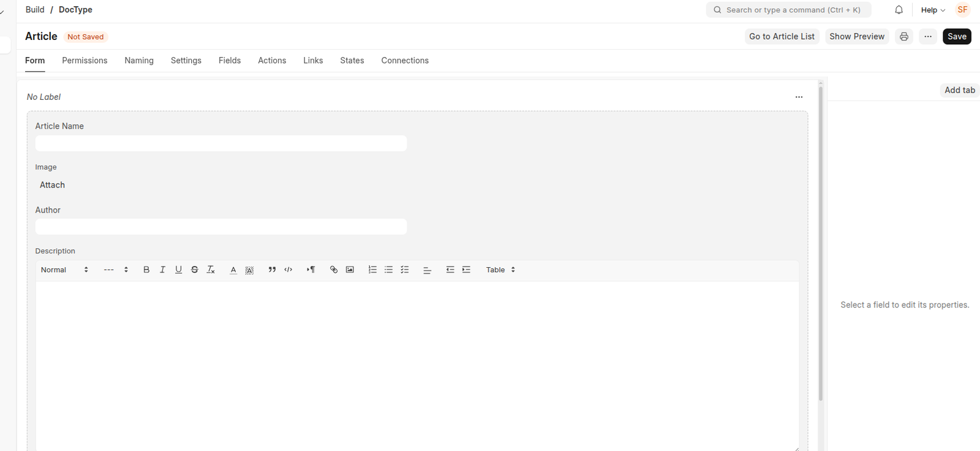Insert a code block in Description

click(x=288, y=270)
